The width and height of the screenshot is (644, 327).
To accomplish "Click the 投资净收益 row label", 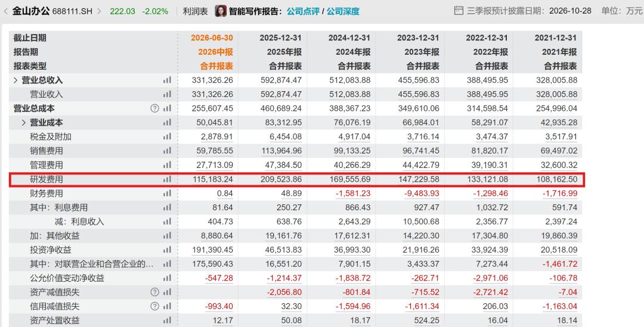I will [x=51, y=250].
